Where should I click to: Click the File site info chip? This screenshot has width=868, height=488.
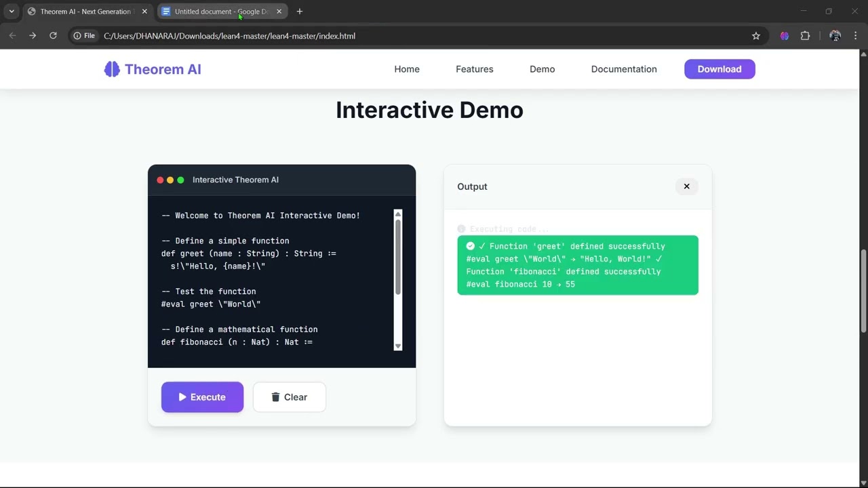point(85,36)
